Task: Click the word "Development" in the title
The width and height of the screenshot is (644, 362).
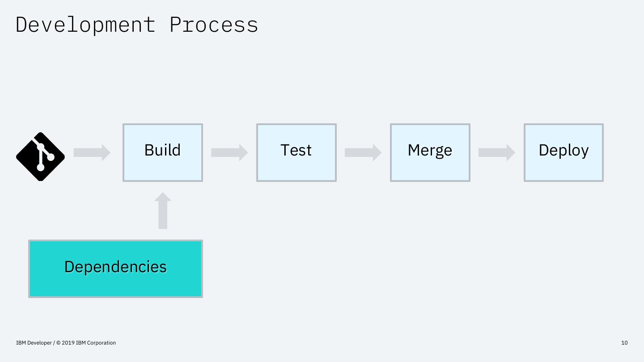Action: (85, 25)
